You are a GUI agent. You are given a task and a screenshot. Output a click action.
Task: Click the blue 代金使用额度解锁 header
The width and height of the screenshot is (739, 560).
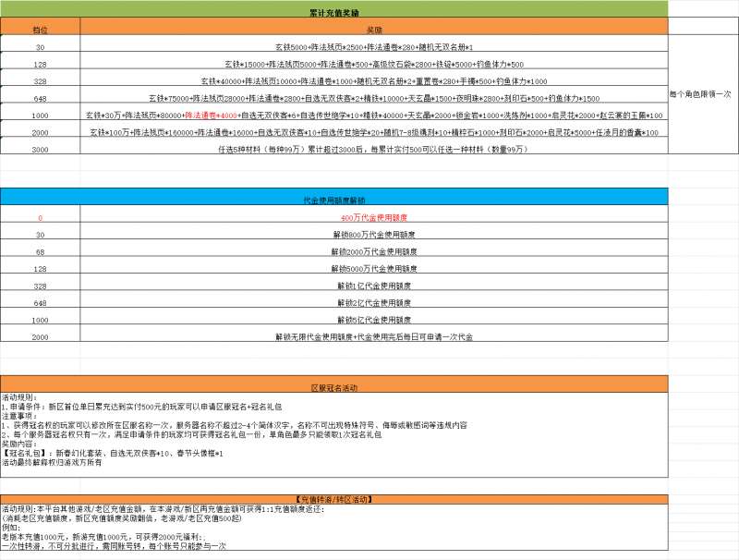pos(333,200)
